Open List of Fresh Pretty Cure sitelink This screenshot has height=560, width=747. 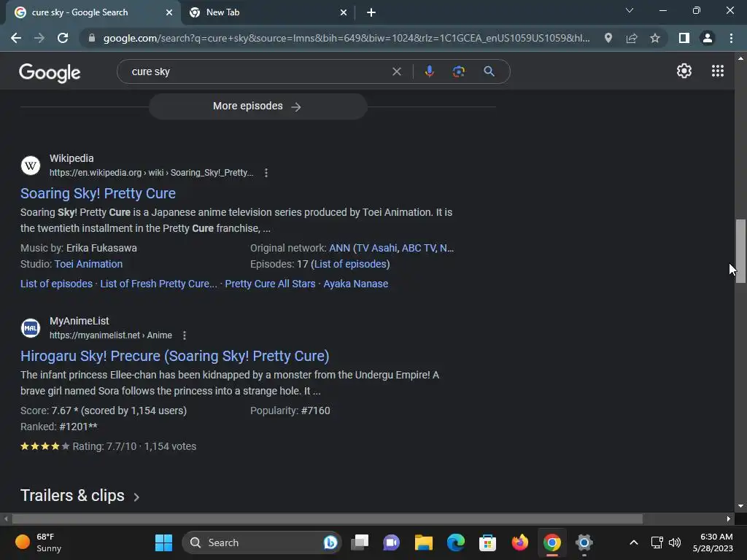(158, 284)
